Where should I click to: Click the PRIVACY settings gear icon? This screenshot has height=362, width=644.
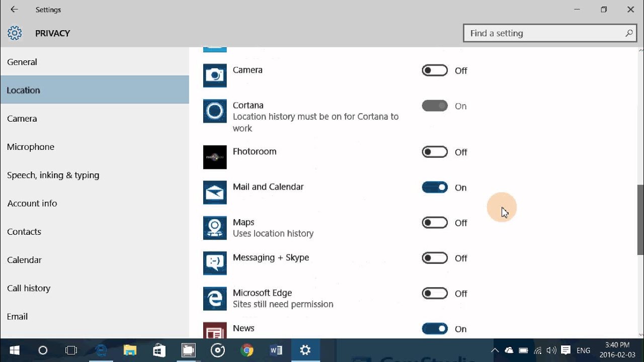click(15, 33)
